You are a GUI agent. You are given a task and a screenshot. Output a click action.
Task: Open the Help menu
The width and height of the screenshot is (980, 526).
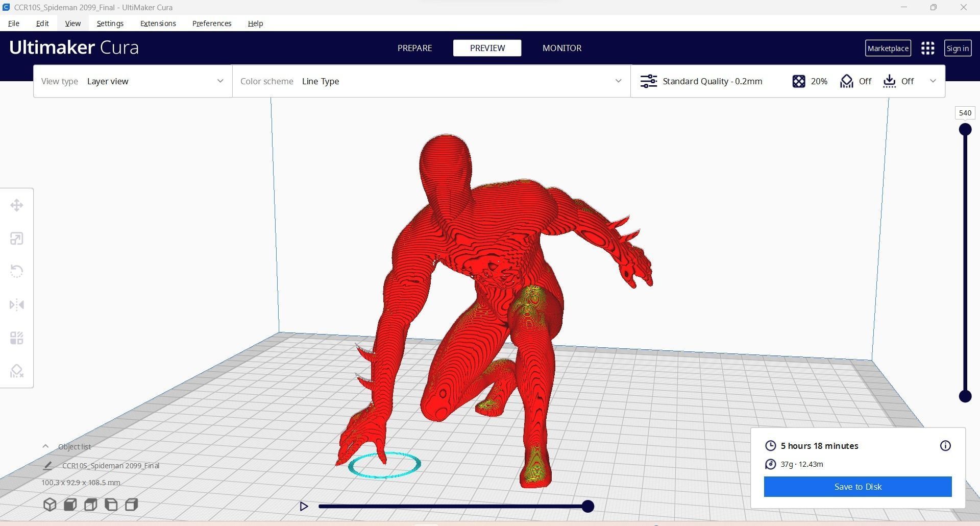click(x=255, y=23)
